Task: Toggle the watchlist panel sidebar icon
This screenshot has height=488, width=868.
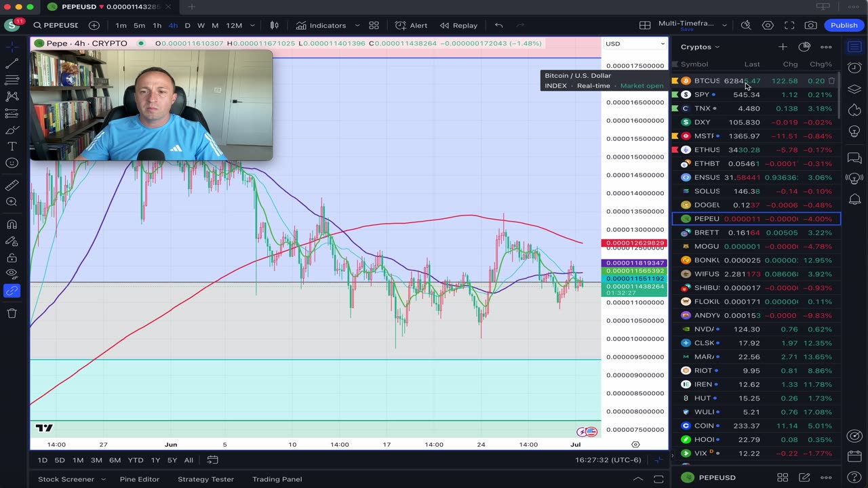Action: [x=854, y=47]
